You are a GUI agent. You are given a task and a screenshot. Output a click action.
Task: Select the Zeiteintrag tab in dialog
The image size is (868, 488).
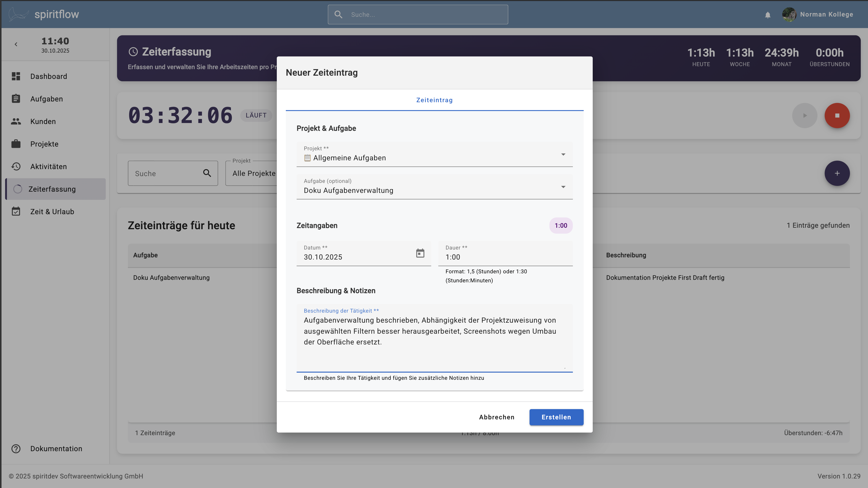434,100
